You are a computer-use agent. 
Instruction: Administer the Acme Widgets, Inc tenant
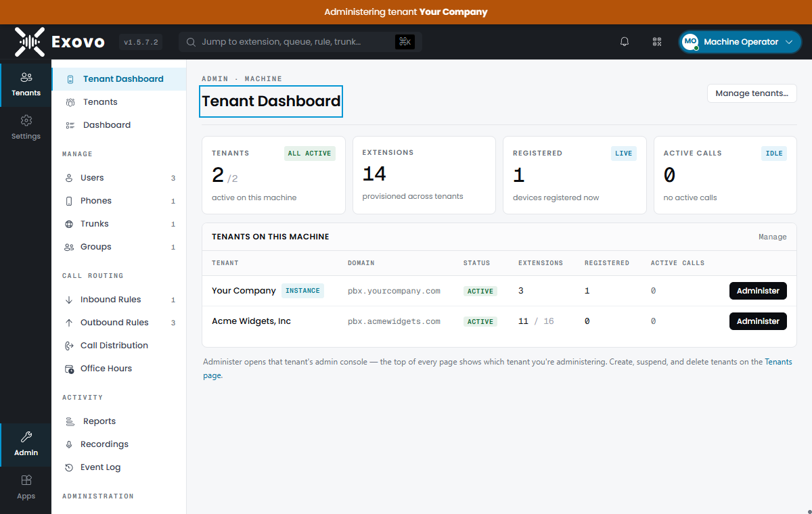[x=758, y=321]
